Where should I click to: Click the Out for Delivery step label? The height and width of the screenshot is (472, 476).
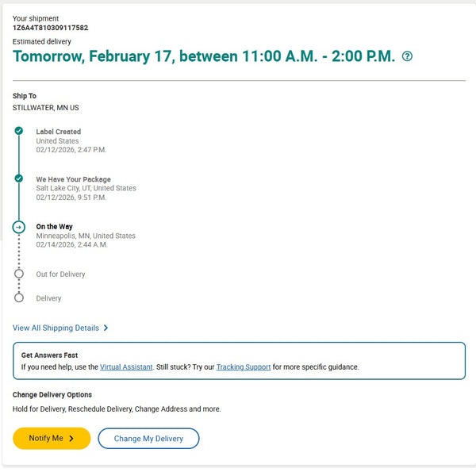(x=60, y=274)
